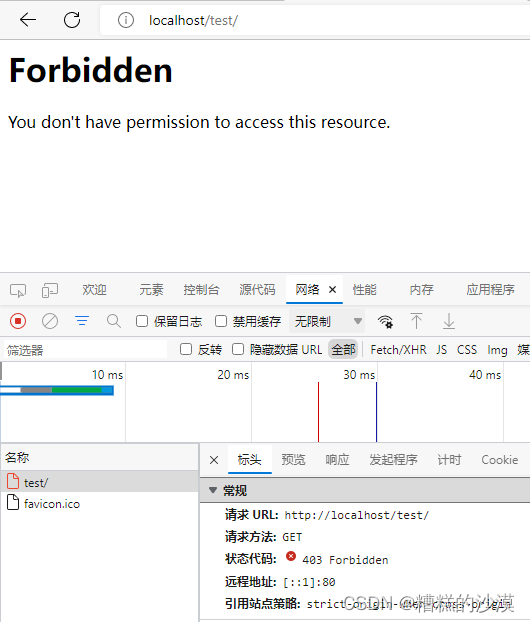This screenshot has width=530, height=622.
Task: Click the 筛选器 filter input field
Action: [85, 350]
